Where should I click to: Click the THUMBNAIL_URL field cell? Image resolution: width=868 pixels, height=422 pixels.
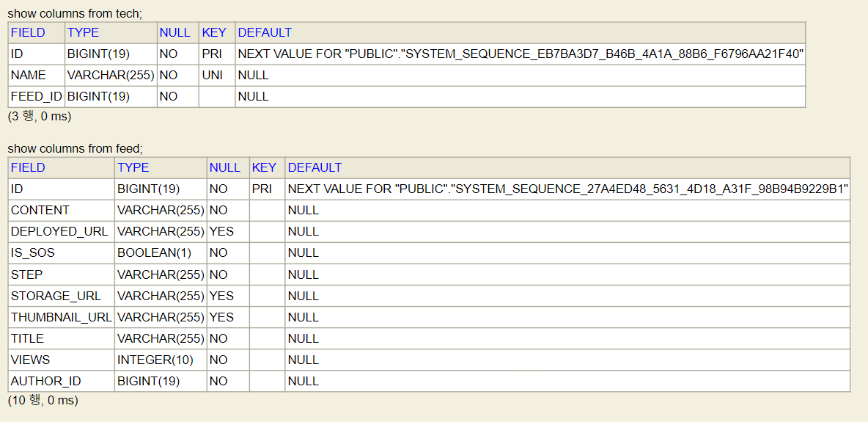[x=61, y=317]
